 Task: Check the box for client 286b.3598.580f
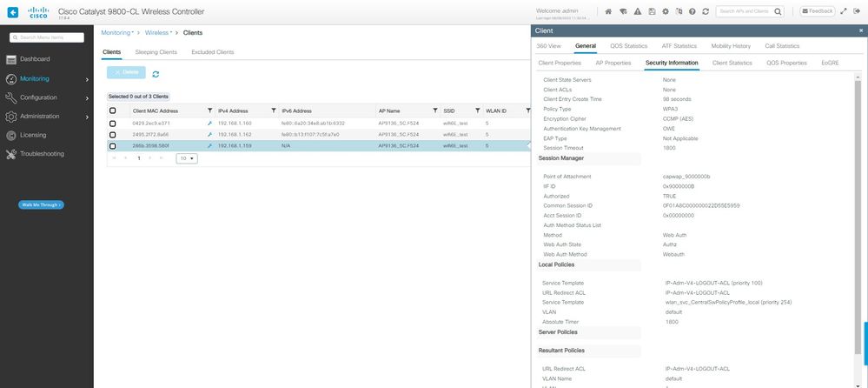tap(113, 146)
